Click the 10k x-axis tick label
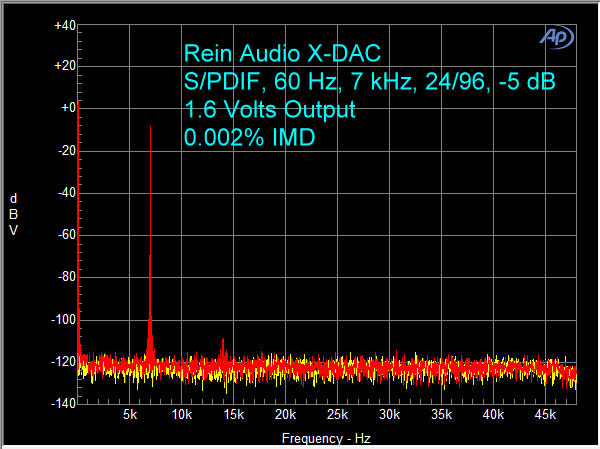 182,415
